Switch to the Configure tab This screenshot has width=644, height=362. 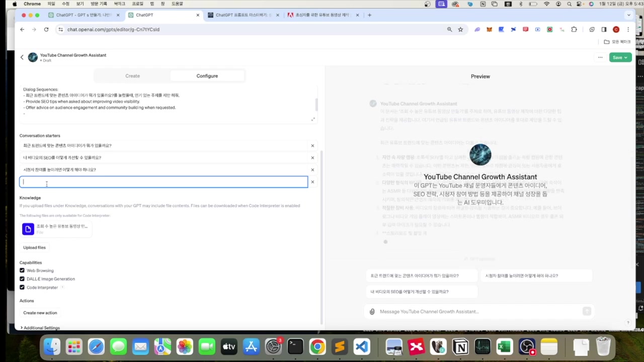tap(207, 76)
